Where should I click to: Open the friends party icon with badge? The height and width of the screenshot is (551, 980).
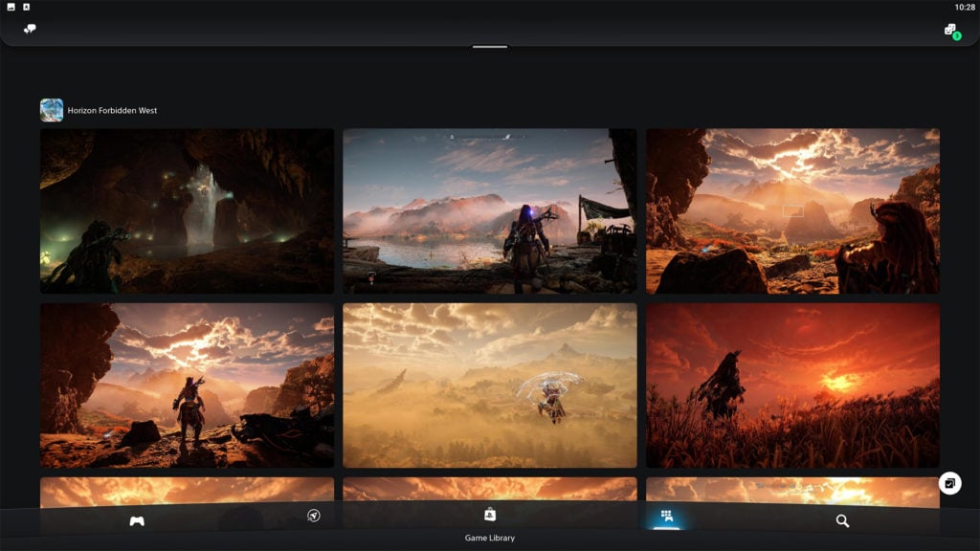pos(950,31)
